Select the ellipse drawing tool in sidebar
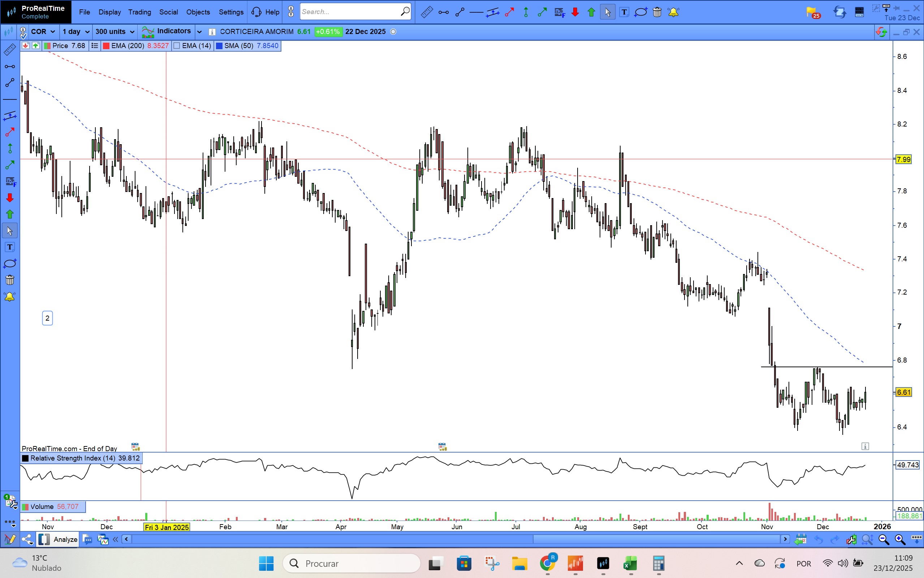924x578 pixels. coord(10,264)
